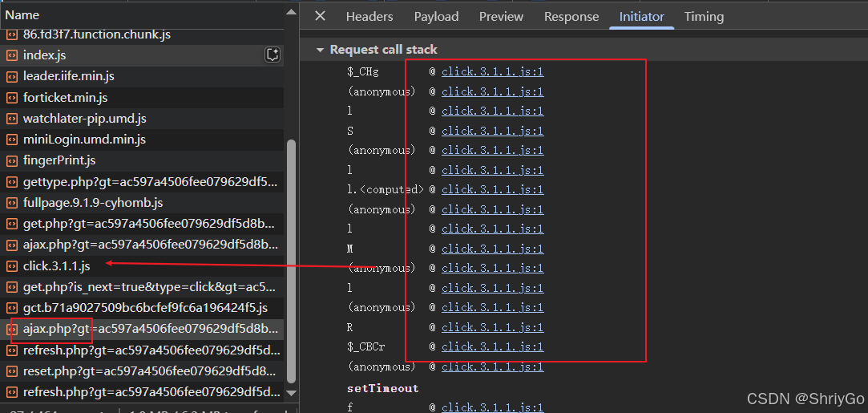This screenshot has width=868, height=413.
Task: Click the script icon beside forticket.min.js
Action: [12, 98]
